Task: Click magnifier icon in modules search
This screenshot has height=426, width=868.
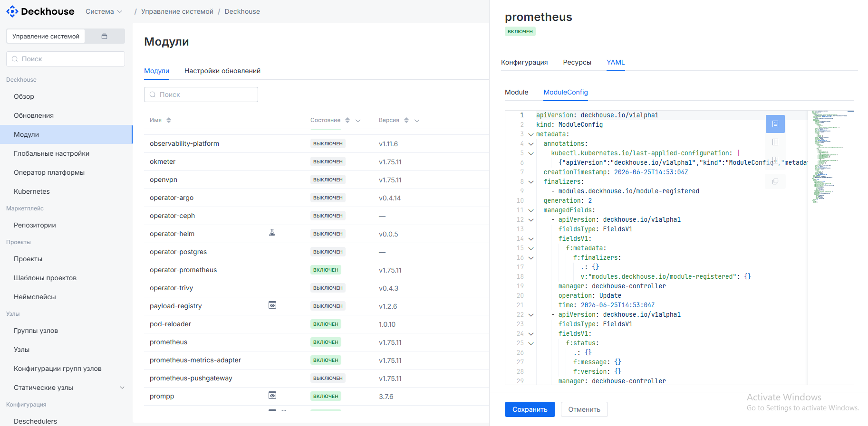Action: coord(153,95)
